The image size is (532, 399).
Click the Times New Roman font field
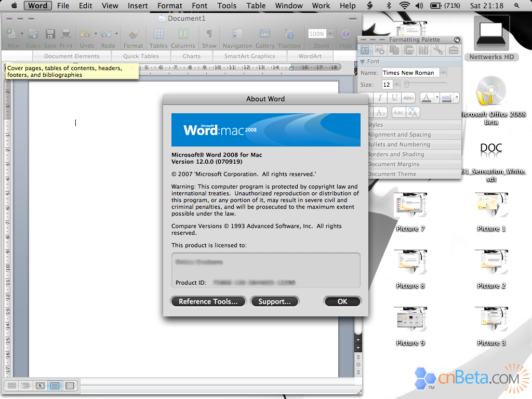pos(410,73)
